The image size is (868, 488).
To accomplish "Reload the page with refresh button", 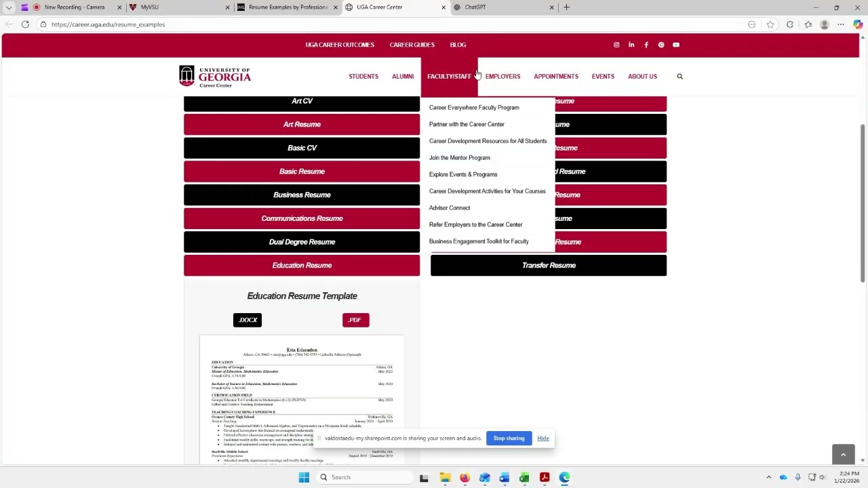I will point(25,24).
